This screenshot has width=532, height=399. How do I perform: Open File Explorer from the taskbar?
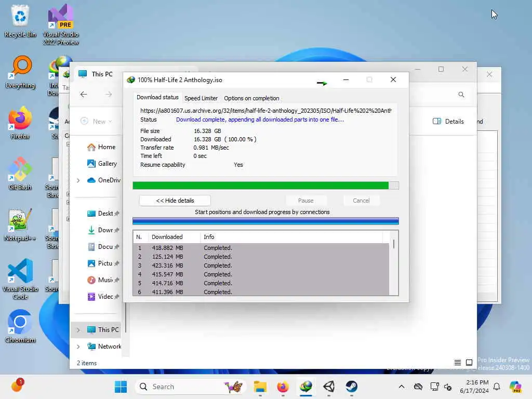[260, 387]
